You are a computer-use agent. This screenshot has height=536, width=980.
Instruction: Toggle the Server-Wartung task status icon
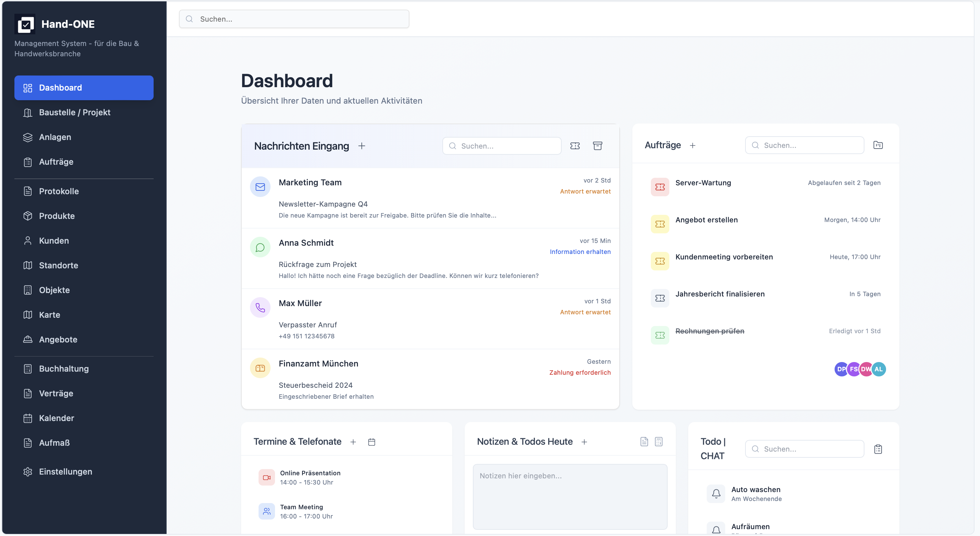(660, 187)
